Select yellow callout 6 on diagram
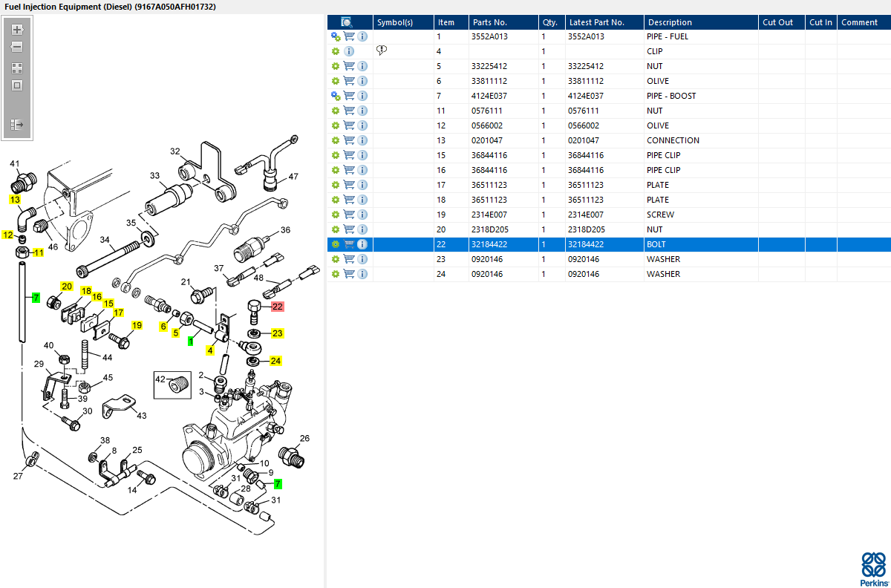Screen dimensions: 891x588 pos(163,326)
